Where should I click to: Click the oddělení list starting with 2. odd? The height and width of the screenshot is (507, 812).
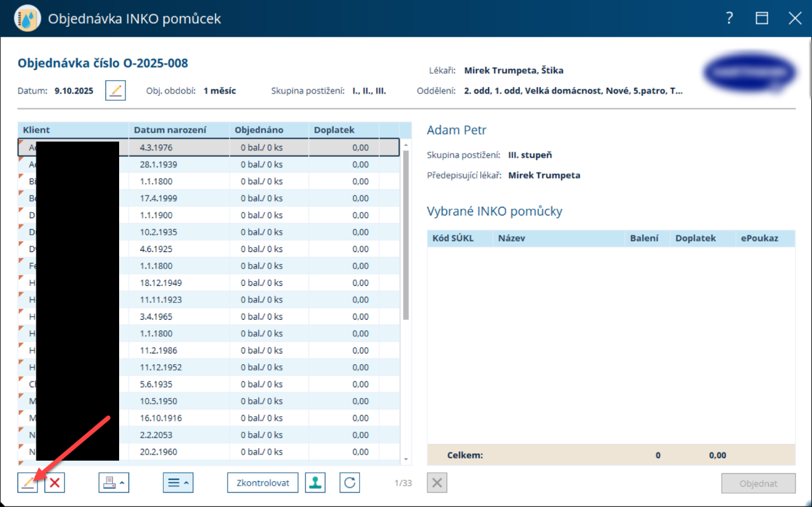[573, 91]
